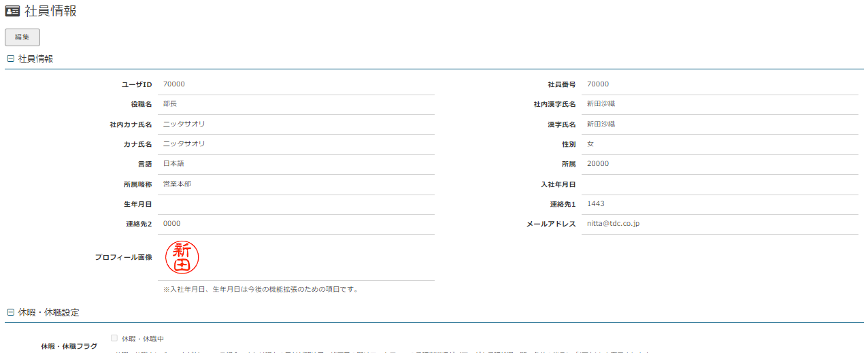Click the 漢字氏名 value 新田沙織
868x353 pixels.
[x=601, y=124]
